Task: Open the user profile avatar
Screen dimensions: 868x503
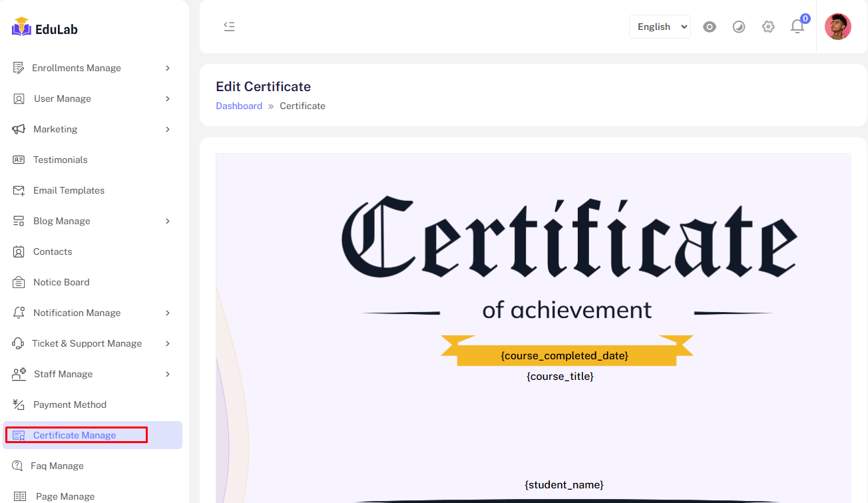Action: click(x=837, y=27)
